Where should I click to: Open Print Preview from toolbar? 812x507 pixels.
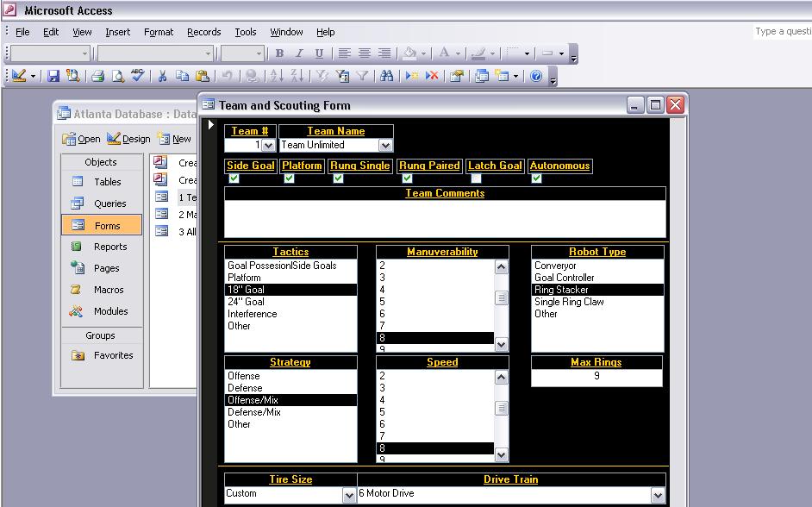pos(118,76)
